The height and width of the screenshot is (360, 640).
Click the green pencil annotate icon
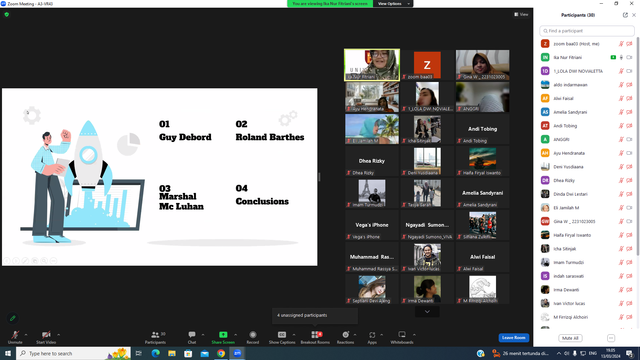[x=13, y=318]
